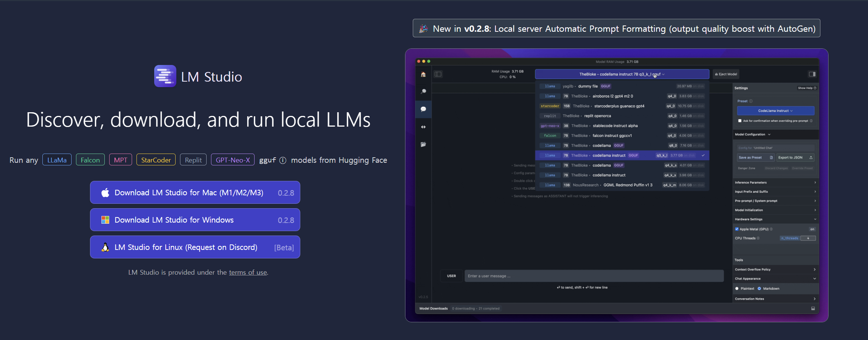Expand the Model Initialization section
Image resolution: width=868 pixels, height=340 pixels.
775,210
